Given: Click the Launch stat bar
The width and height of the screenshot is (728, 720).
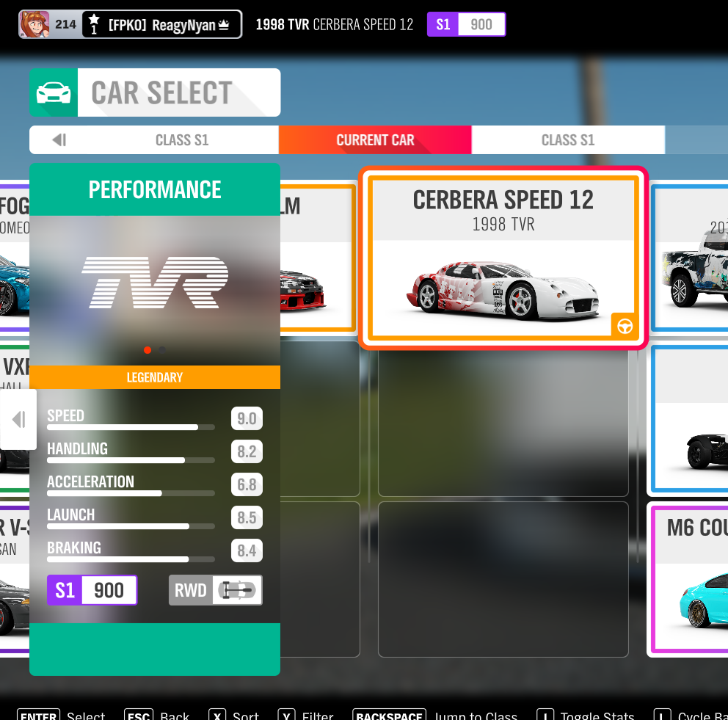Looking at the screenshot, I should tap(131, 526).
